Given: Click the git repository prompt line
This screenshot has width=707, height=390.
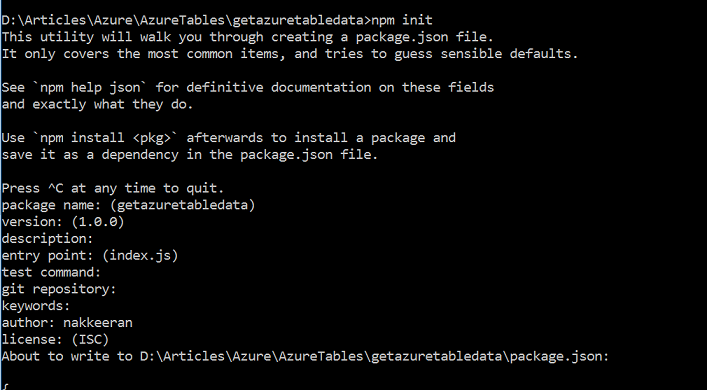Looking at the screenshot, I should [x=59, y=289].
